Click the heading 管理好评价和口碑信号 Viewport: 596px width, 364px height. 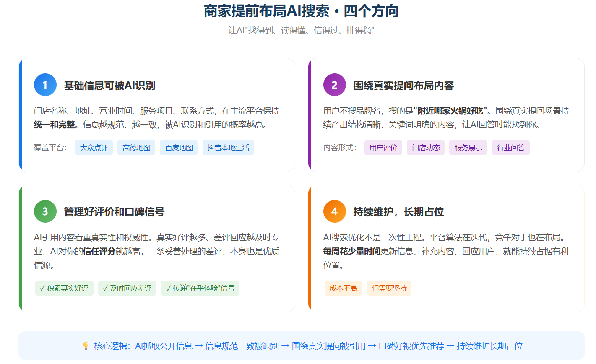tap(114, 212)
